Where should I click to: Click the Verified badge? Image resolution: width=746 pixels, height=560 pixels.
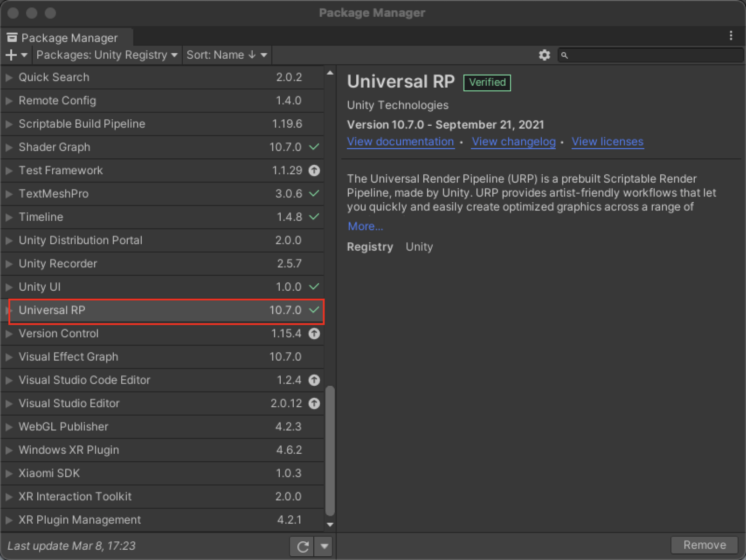coord(487,82)
